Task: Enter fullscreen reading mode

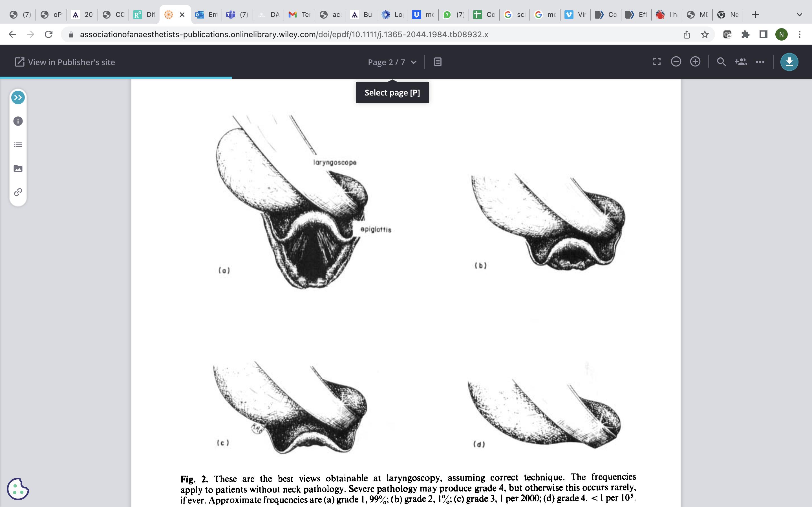Action: 657,62
